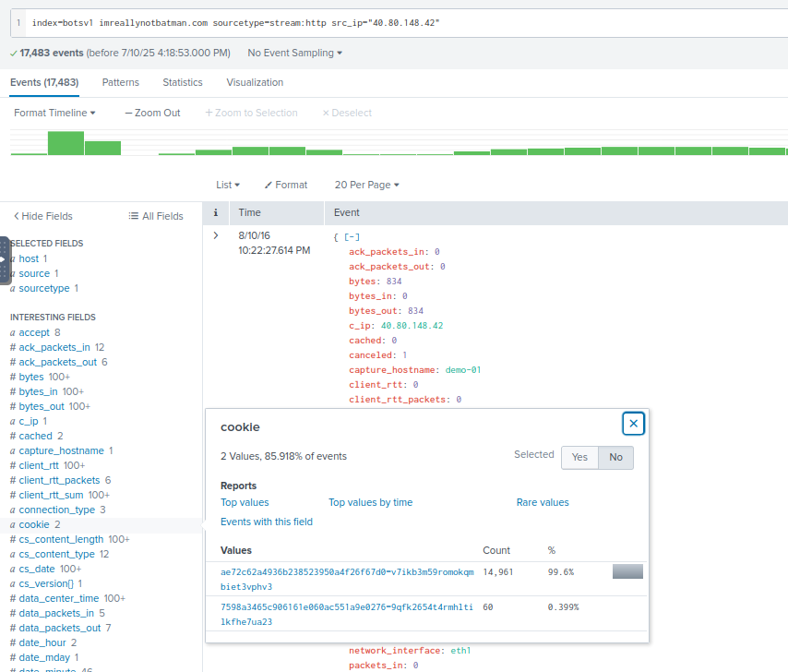Click the search query input field
The image size is (788, 672).
(x=407, y=23)
